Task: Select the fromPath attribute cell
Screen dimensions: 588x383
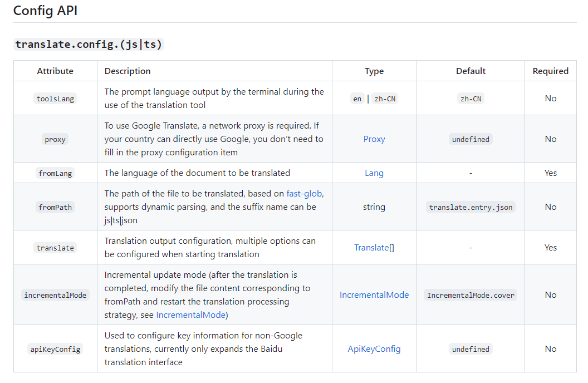Action: (55, 207)
